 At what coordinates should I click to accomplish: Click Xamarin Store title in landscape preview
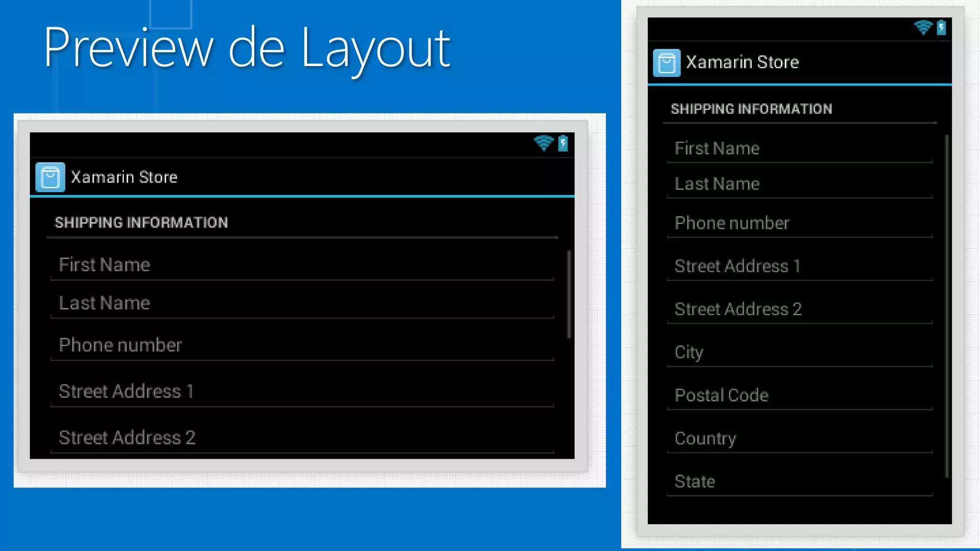pos(124,177)
